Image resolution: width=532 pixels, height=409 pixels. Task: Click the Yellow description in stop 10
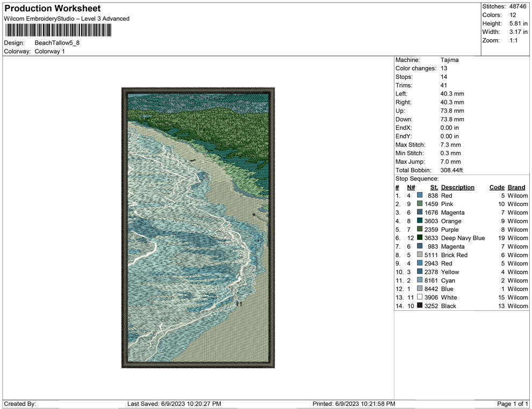tap(450, 272)
